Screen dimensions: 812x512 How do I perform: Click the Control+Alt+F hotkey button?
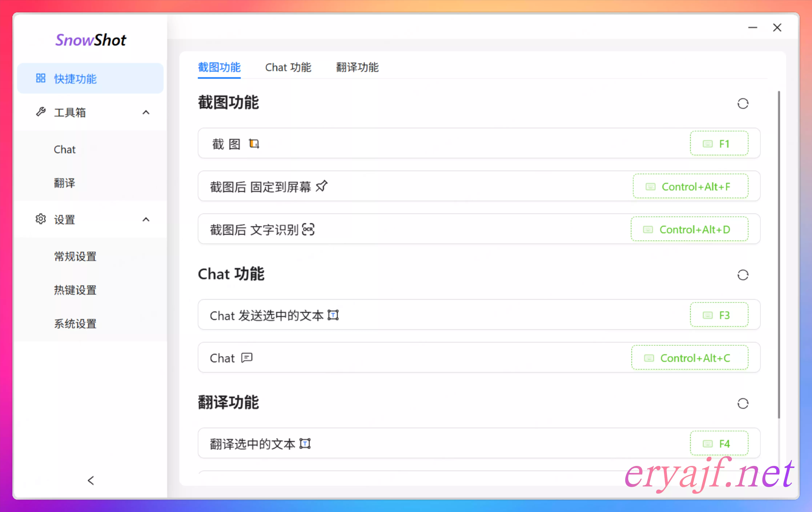point(690,186)
